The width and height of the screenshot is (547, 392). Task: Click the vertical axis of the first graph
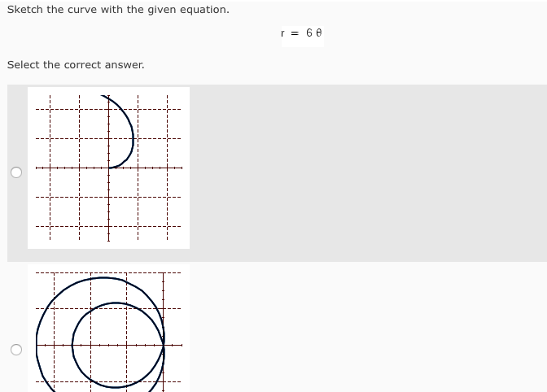click(x=108, y=209)
